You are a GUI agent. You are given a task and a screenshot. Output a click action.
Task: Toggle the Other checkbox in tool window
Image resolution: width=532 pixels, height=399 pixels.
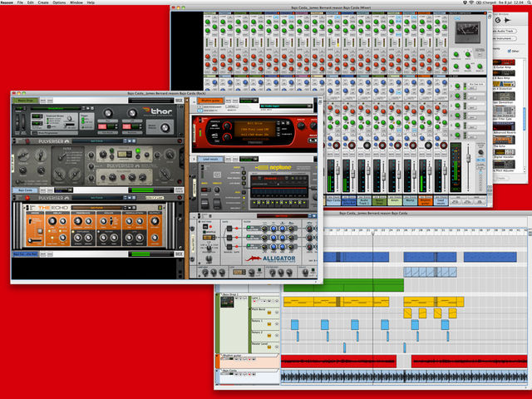[510, 52]
